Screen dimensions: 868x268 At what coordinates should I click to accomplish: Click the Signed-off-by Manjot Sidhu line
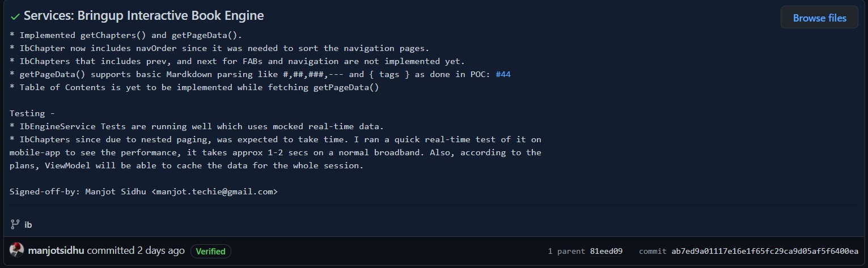click(x=144, y=192)
